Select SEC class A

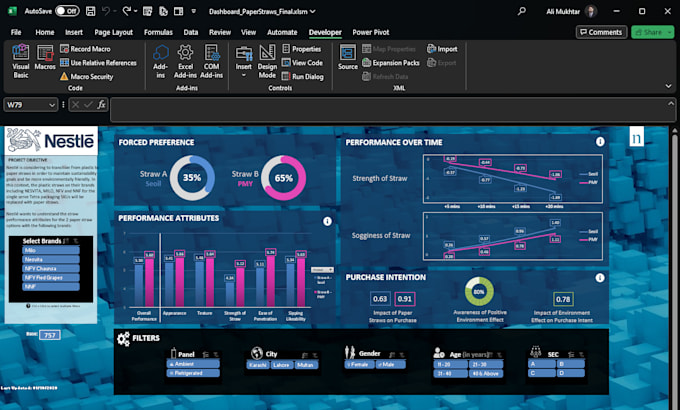coord(542,364)
